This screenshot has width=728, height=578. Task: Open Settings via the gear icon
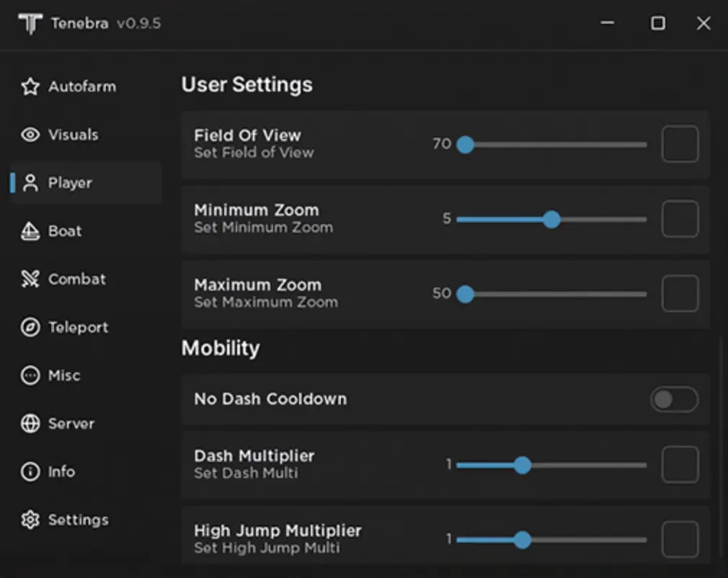pos(30,520)
